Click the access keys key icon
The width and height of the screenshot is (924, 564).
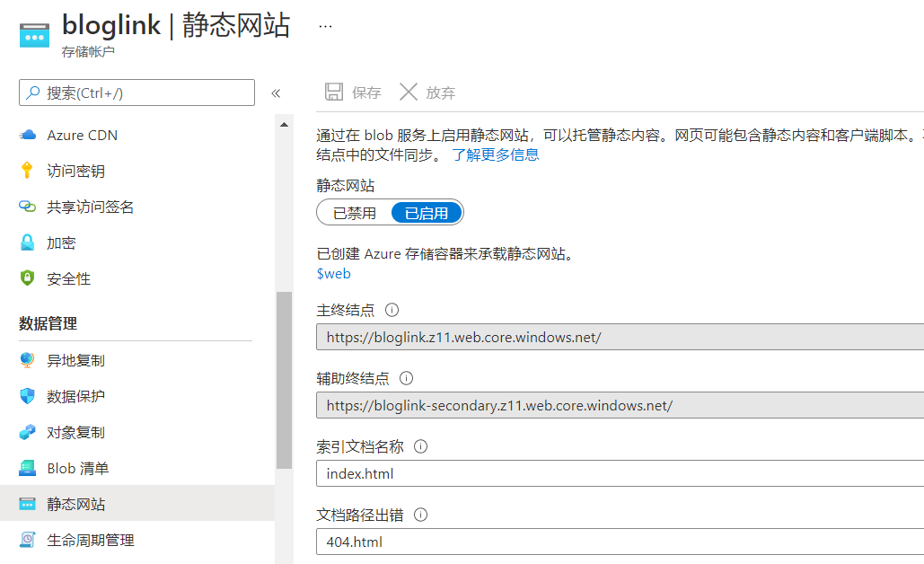27,171
